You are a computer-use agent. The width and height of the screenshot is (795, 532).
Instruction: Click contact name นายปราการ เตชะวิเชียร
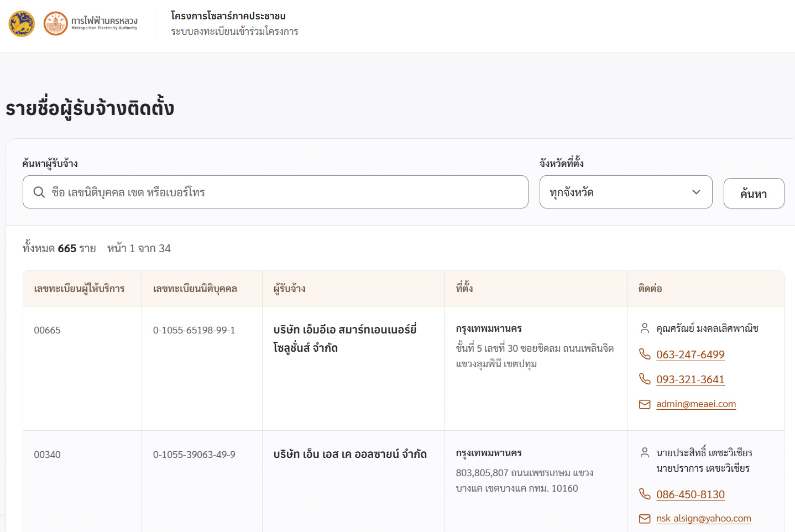703,468
